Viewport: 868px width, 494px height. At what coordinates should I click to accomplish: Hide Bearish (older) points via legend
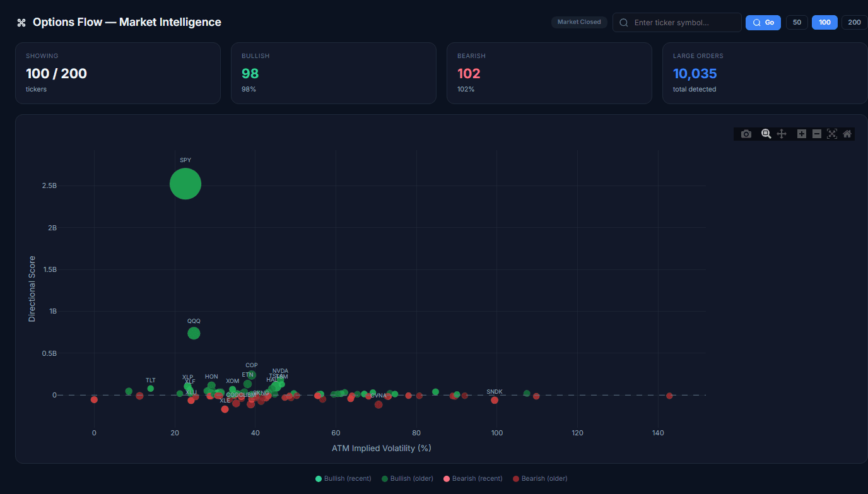click(539, 478)
